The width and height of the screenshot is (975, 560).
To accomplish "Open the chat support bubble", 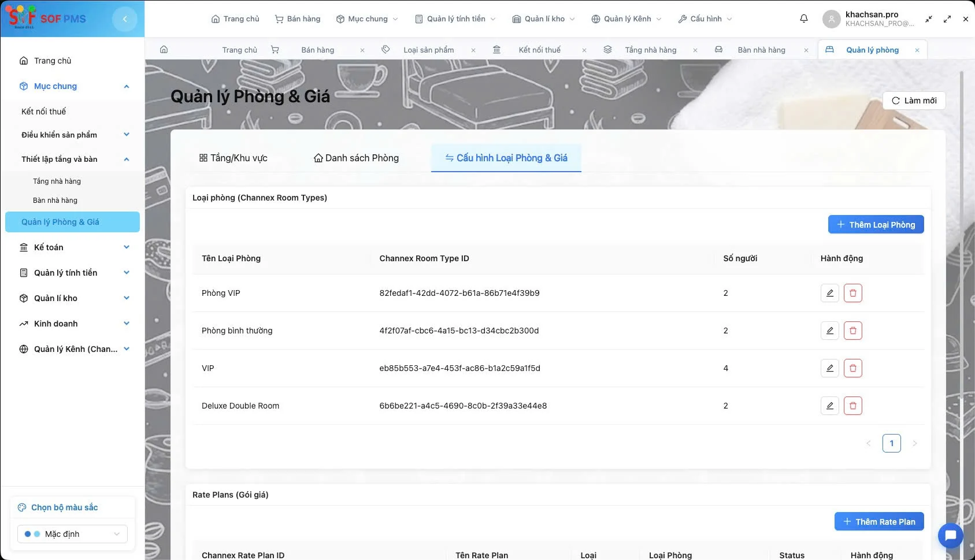I will 950,536.
